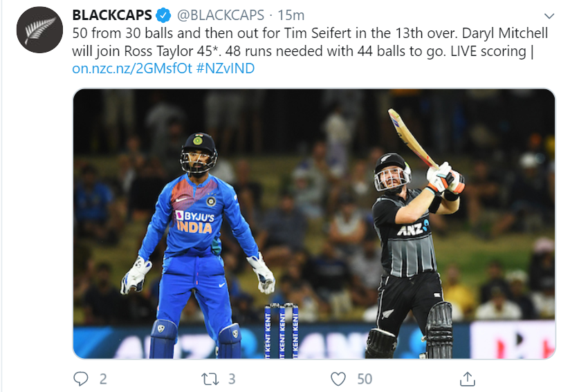561x392 pixels.
Task: Click the reply count 2
Action: 103,379
